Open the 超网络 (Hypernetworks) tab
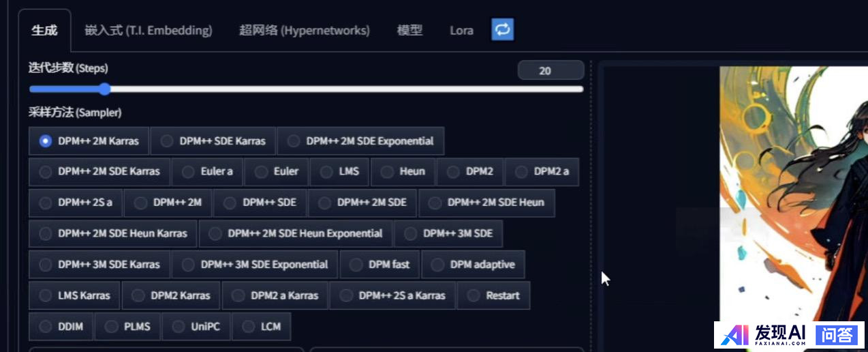868x352 pixels. click(x=304, y=31)
